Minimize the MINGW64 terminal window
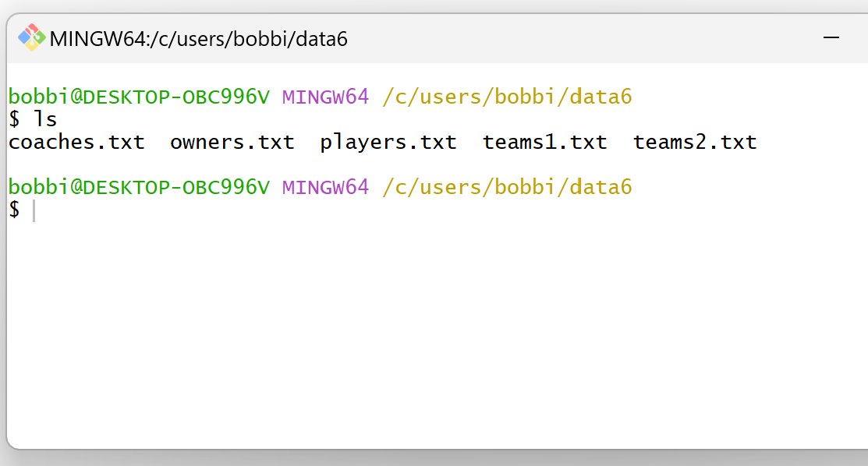 pyautogui.click(x=831, y=37)
